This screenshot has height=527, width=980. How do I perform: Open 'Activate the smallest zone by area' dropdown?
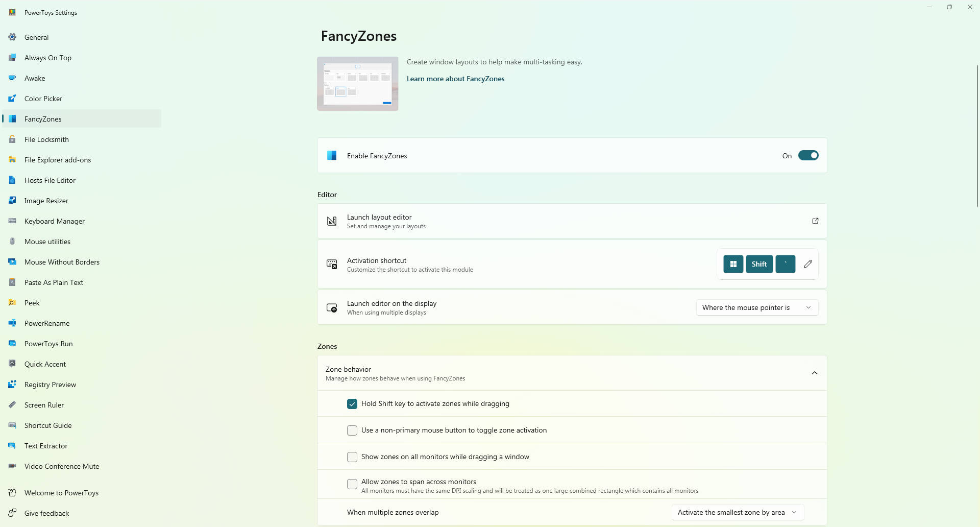(737, 512)
